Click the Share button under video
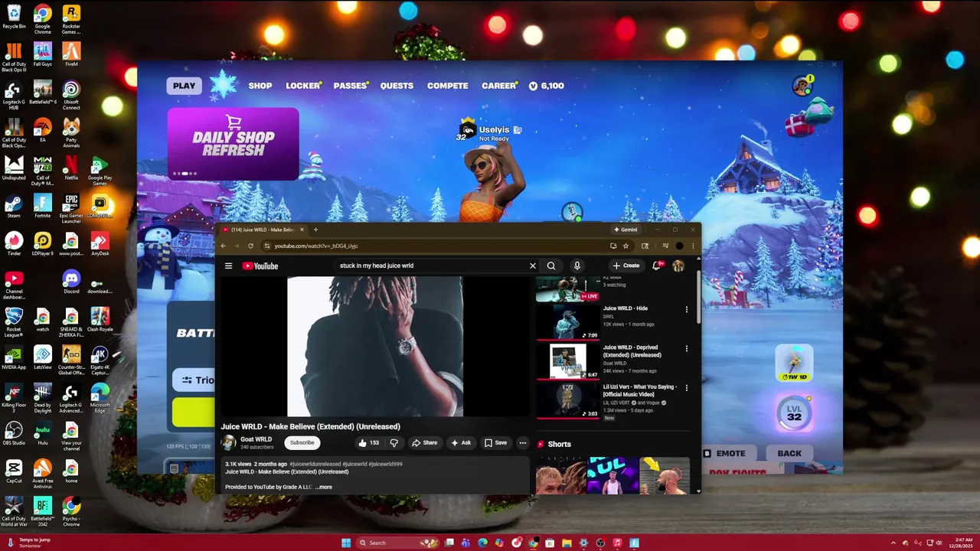This screenshot has height=551, width=980. 424,442
